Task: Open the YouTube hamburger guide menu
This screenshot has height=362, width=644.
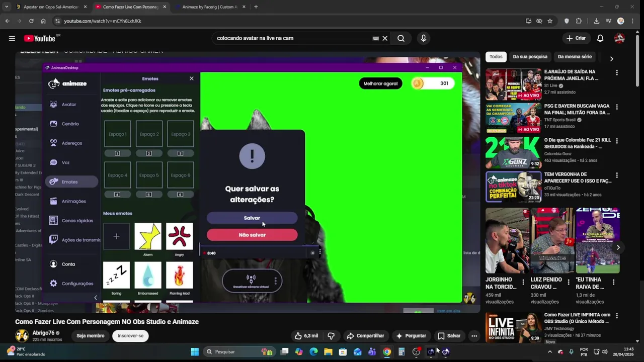Action: [x=12, y=38]
